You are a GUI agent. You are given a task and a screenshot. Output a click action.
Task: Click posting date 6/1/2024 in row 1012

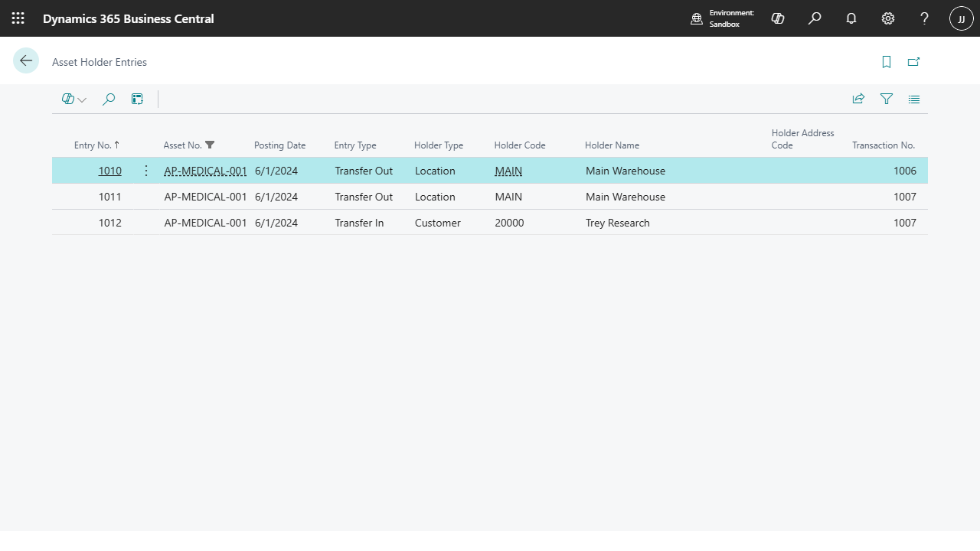click(x=276, y=223)
